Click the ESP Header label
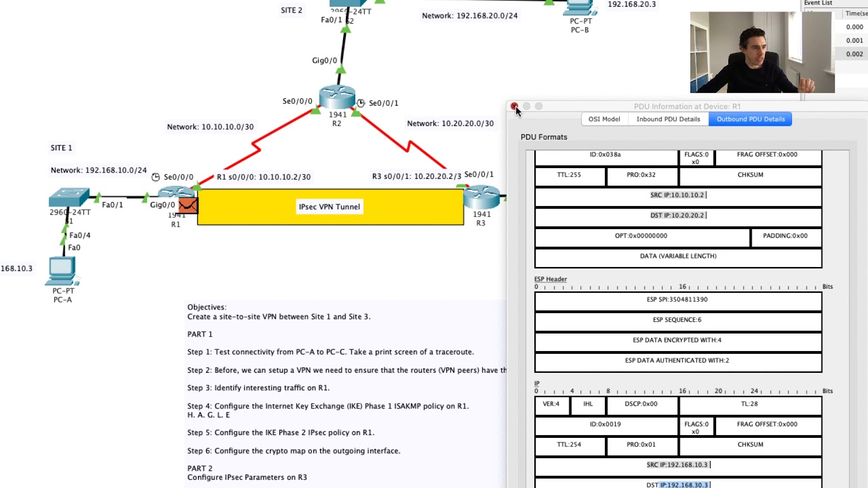The height and width of the screenshot is (488, 868). click(550, 279)
